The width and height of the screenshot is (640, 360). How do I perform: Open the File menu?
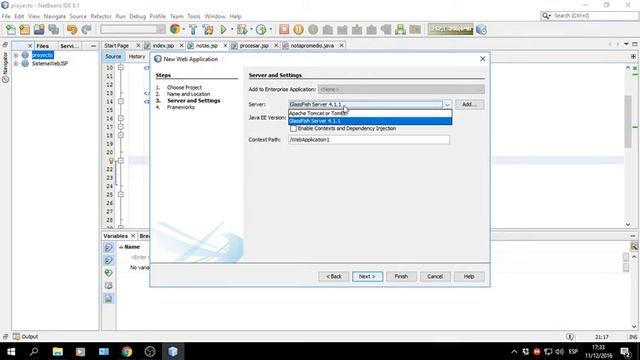pyautogui.click(x=6, y=16)
